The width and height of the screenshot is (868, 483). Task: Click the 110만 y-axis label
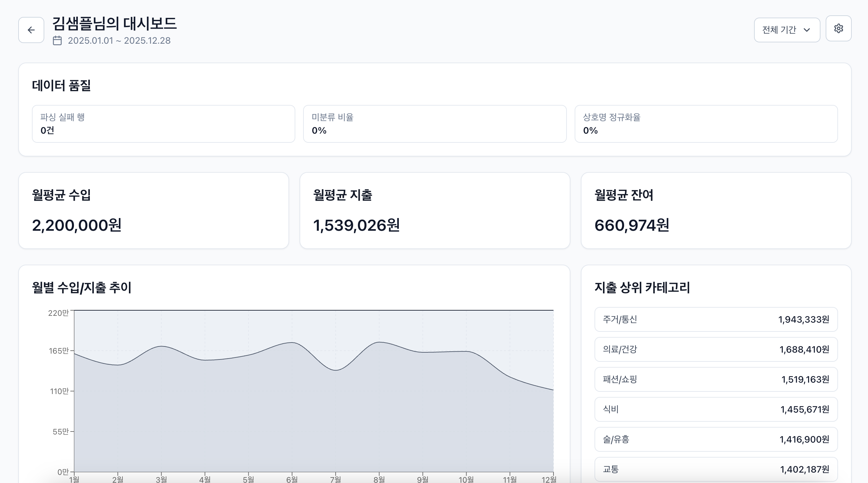59,391
